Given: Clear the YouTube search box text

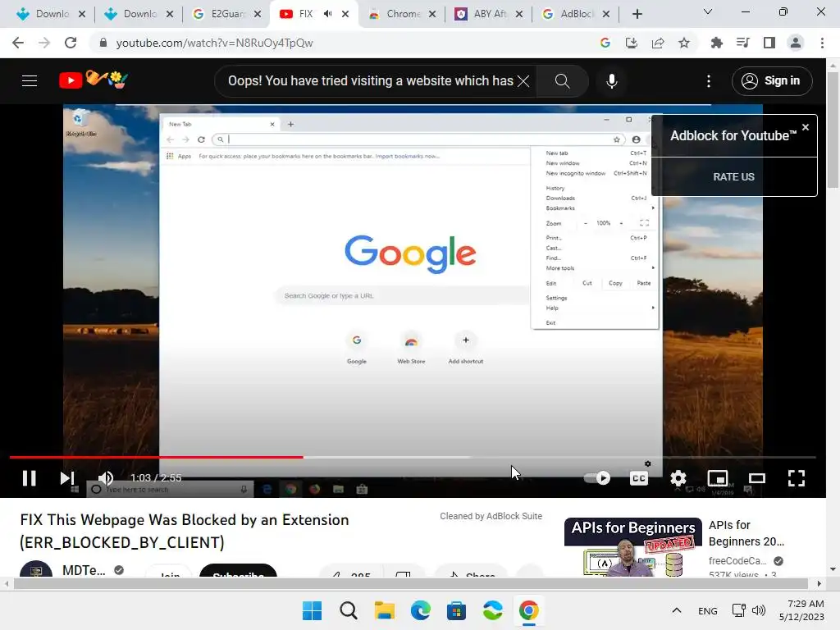Looking at the screenshot, I should point(523,81).
